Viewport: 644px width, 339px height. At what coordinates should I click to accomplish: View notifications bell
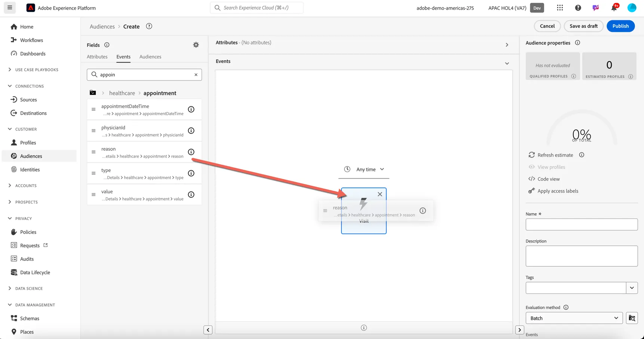[614, 7]
